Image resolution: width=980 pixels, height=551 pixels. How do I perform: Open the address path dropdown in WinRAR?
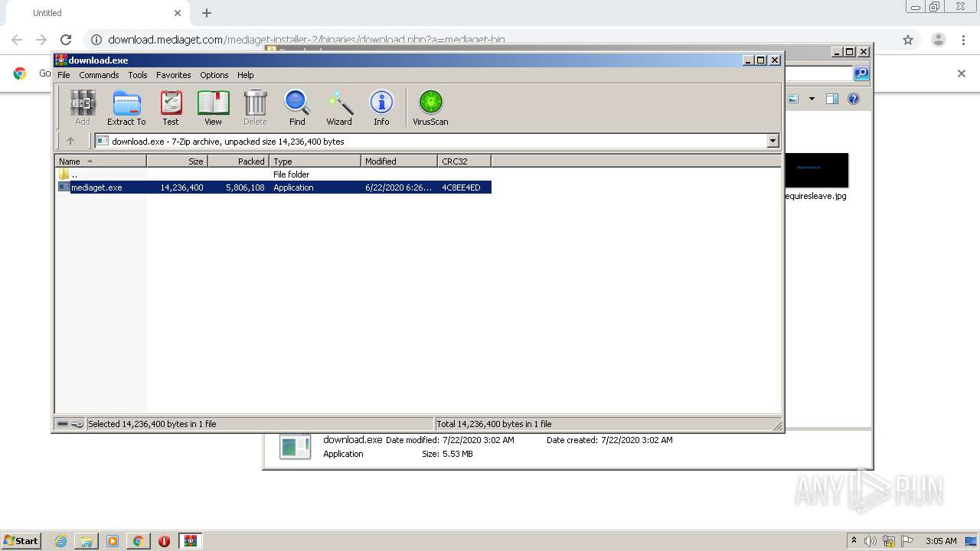pos(773,141)
